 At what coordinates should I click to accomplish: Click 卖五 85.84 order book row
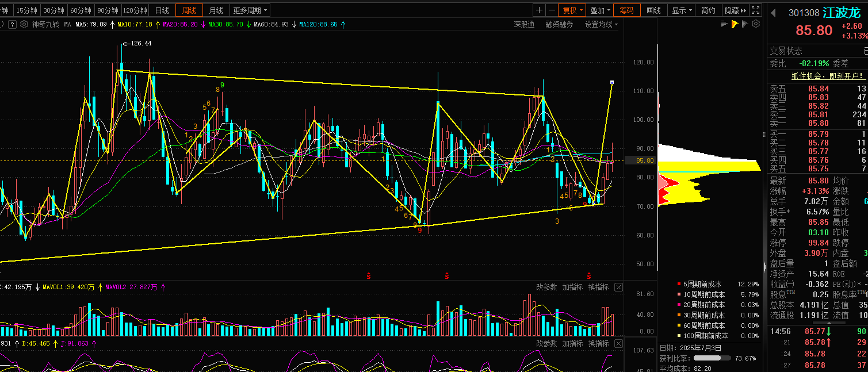818,89
